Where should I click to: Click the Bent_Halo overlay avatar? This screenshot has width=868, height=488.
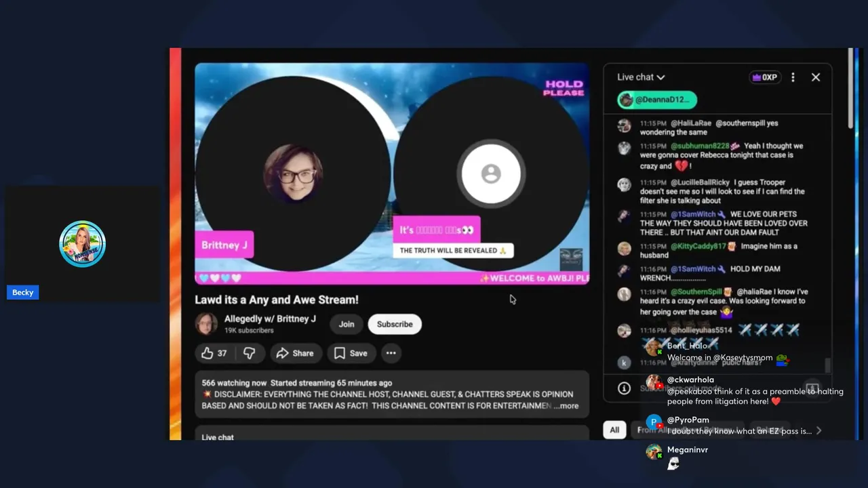click(x=654, y=347)
